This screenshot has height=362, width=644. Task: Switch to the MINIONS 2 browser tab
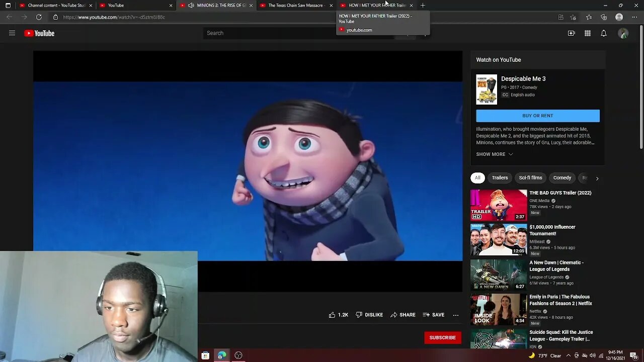click(216, 5)
